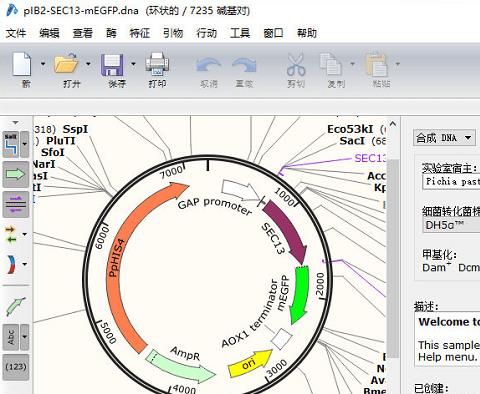
Task: Click the purple SEC13 primer label
Action: (x=370, y=158)
